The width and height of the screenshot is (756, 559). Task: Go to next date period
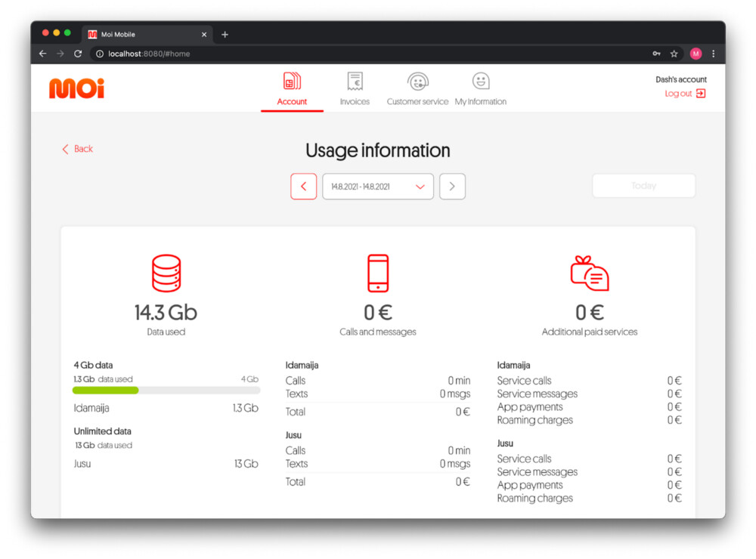[x=452, y=187]
